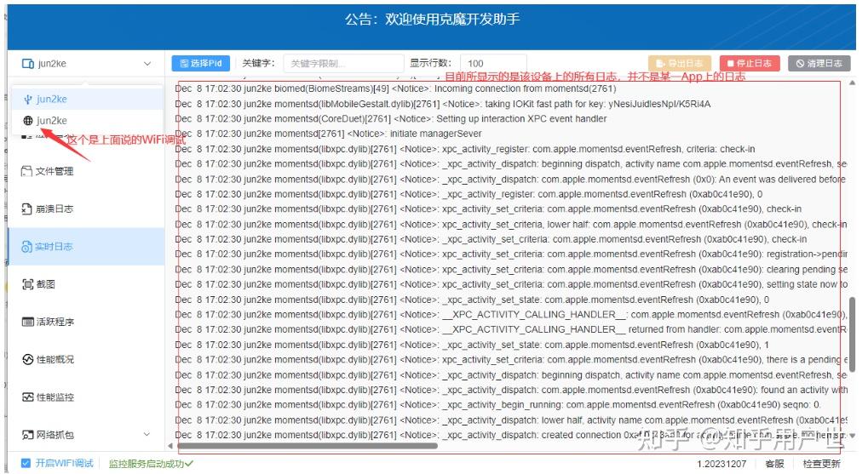Click the 导出日志 button
The height and width of the screenshot is (474, 868).
[679, 64]
